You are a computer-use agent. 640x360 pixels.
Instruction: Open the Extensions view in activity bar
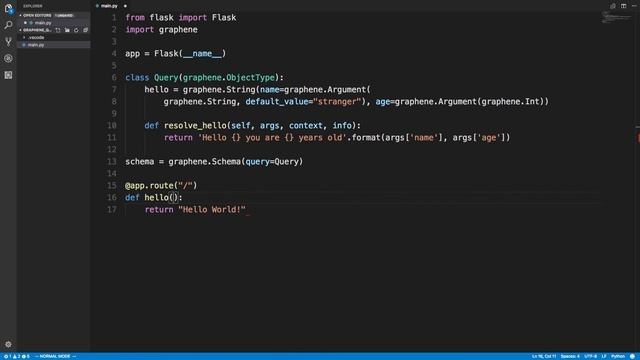(8, 75)
